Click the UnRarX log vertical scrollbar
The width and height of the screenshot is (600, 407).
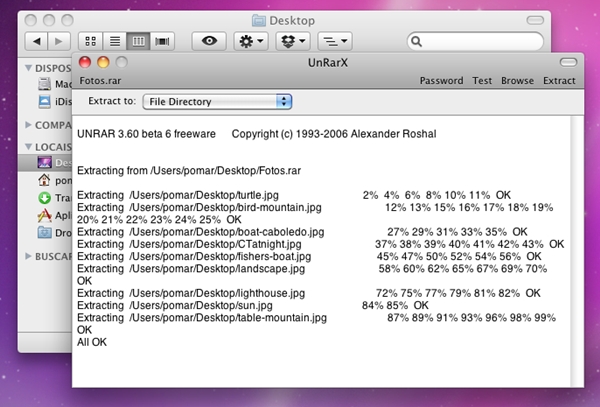tap(577, 251)
